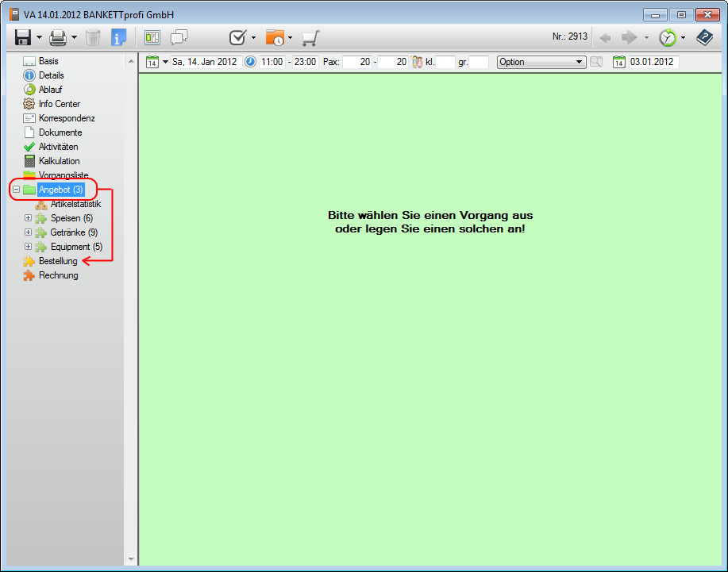The height and width of the screenshot is (572, 728).
Task: Click the orange folder clock icon
Action: 275,37
